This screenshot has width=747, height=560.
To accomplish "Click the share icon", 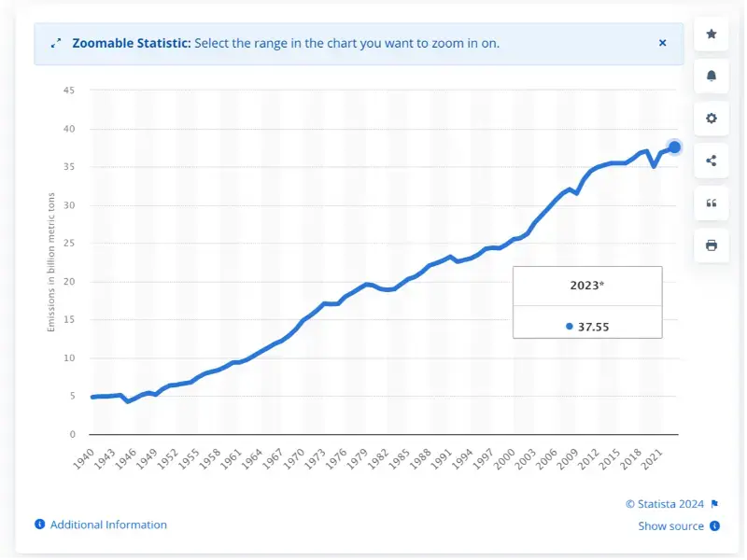I will point(713,161).
